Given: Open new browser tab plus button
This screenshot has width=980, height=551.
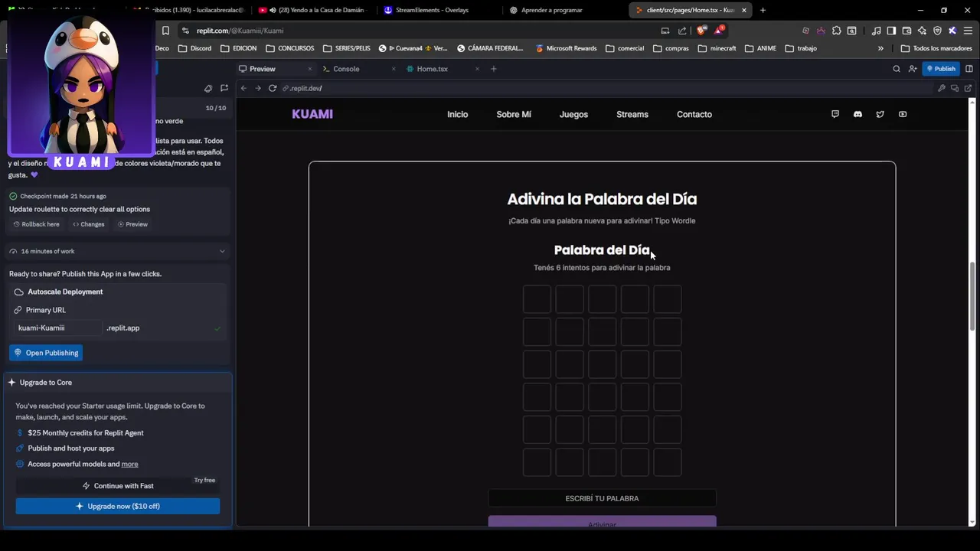Looking at the screenshot, I should (x=763, y=10).
